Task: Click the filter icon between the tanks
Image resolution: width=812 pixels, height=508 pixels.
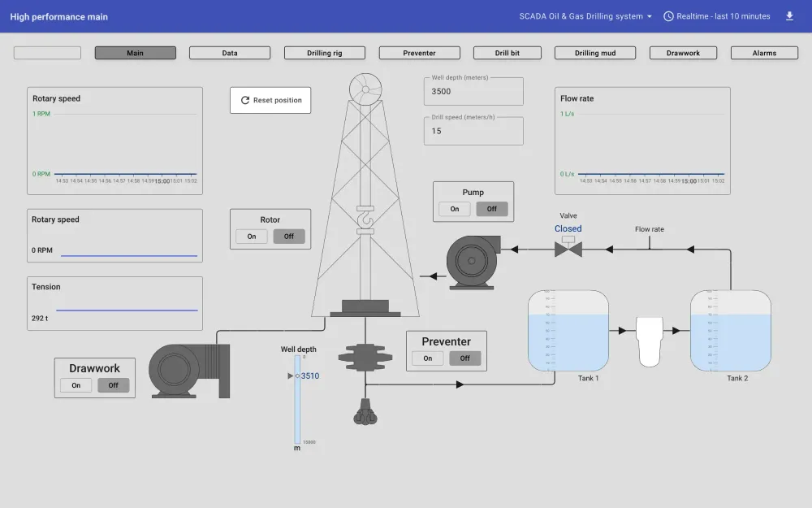Action: pos(650,342)
